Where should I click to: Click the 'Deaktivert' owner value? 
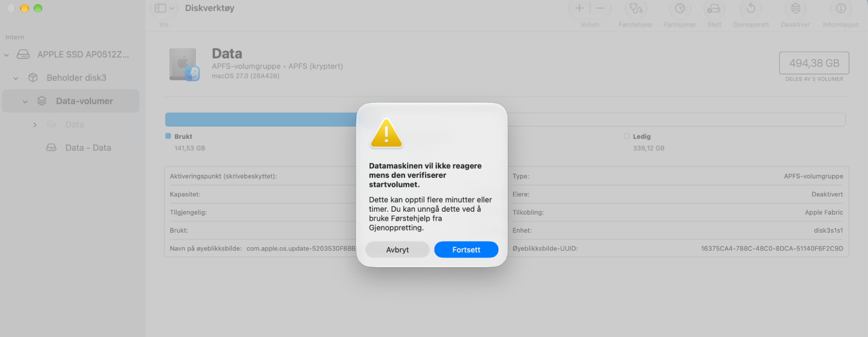(827, 194)
